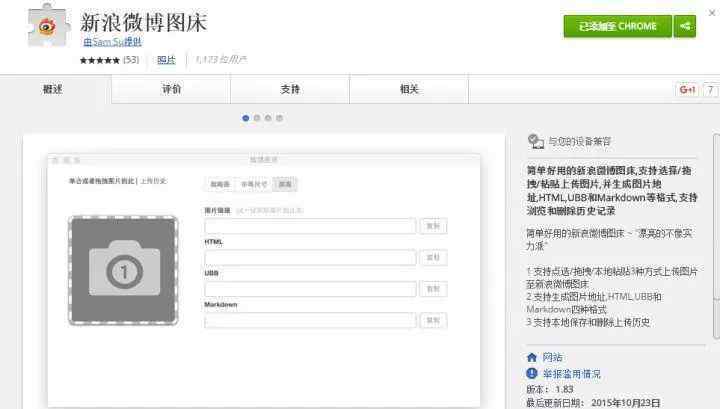The height and width of the screenshot is (409, 720).
Task: Click the extension title 新浪微博图床
Action: coord(144,22)
